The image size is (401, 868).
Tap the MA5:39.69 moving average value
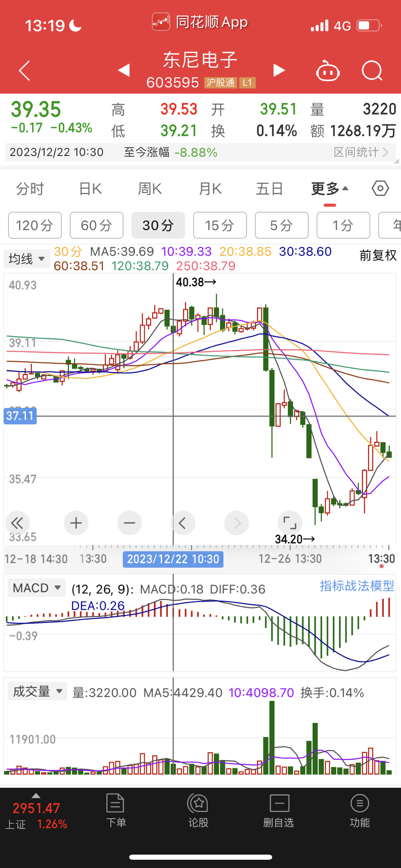point(122,252)
